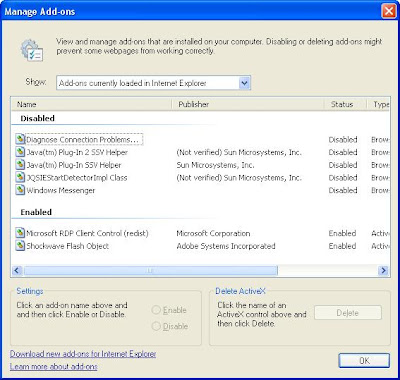The image size is (400, 380).
Task: Open Download new add-ons link
Action: coord(83,354)
